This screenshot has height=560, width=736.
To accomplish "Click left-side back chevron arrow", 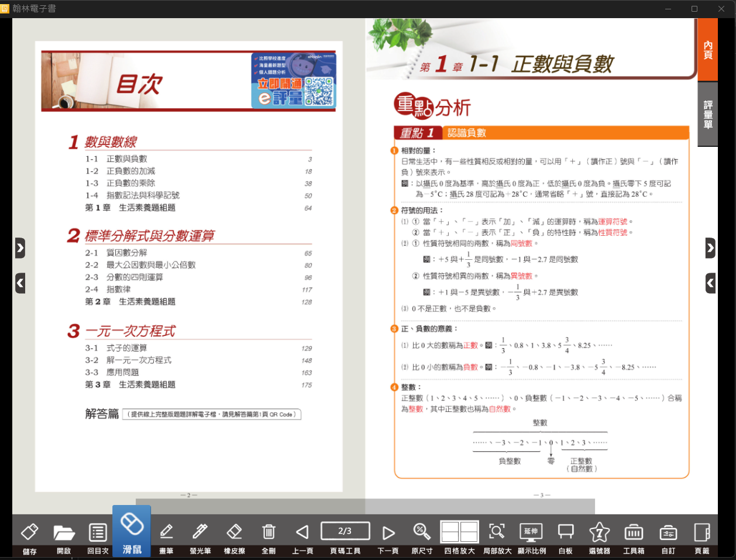I will click(20, 283).
